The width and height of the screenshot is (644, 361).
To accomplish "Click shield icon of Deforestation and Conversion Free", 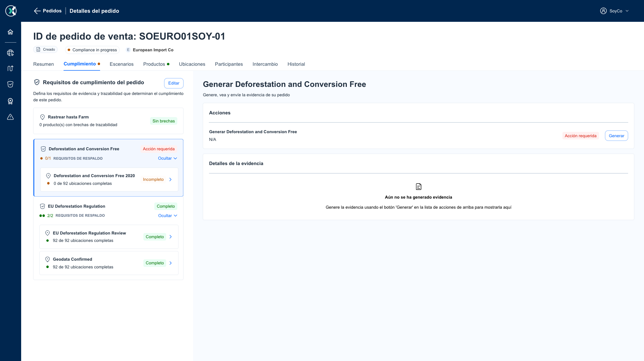I will pyautogui.click(x=43, y=149).
